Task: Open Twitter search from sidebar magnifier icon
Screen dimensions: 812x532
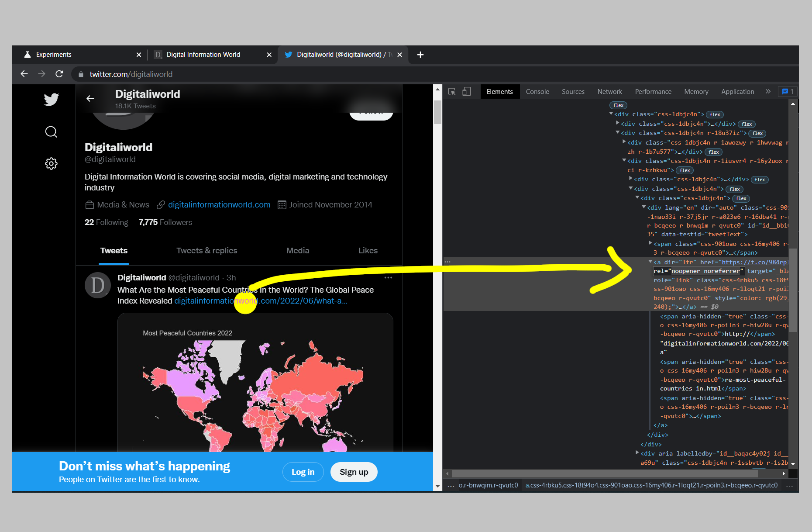Action: click(x=51, y=131)
